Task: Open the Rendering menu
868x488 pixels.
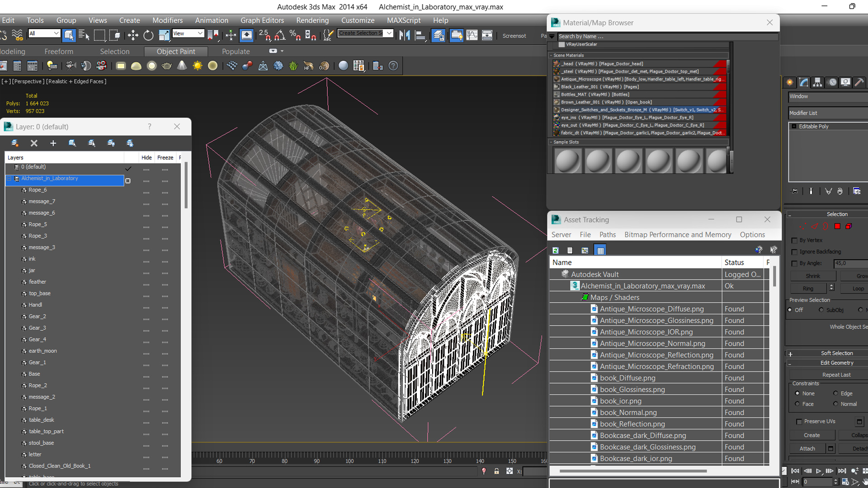Action: 312,20
